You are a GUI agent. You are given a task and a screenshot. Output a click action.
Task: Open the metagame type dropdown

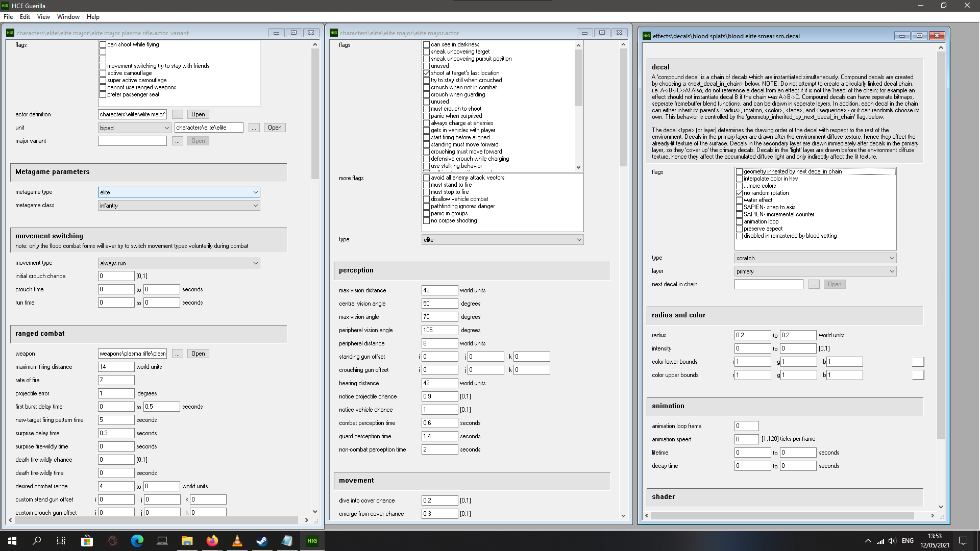(179, 192)
